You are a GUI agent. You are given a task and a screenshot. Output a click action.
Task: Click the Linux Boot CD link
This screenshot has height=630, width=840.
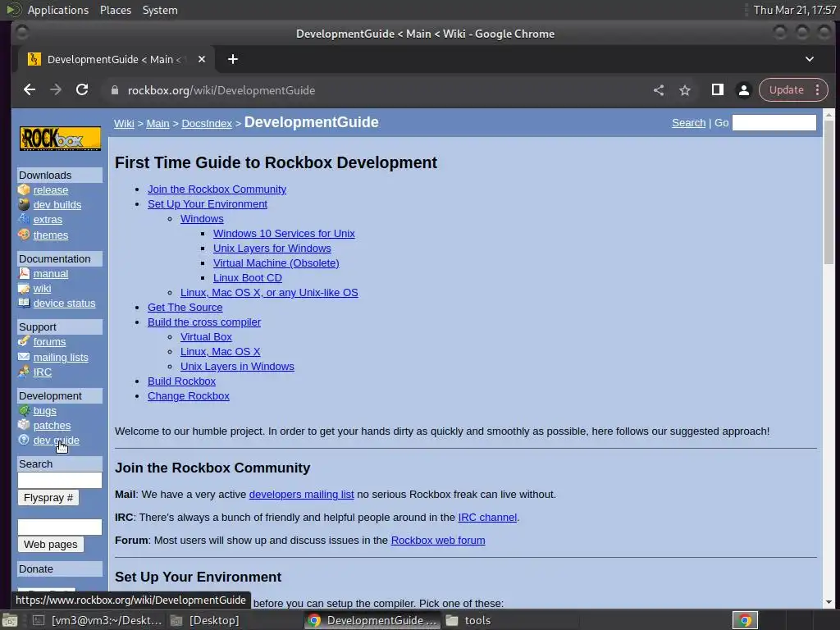(248, 277)
